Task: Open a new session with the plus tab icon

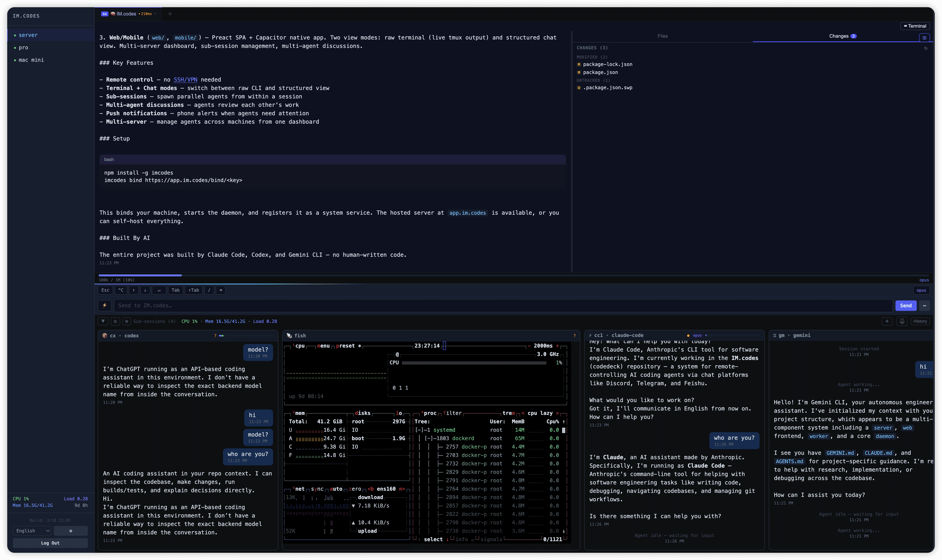Action: [x=170, y=14]
